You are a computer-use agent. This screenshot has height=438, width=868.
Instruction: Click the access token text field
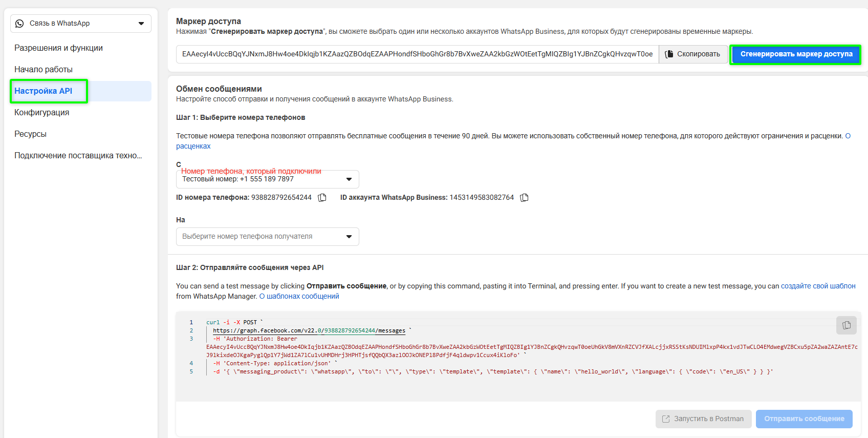(417, 54)
